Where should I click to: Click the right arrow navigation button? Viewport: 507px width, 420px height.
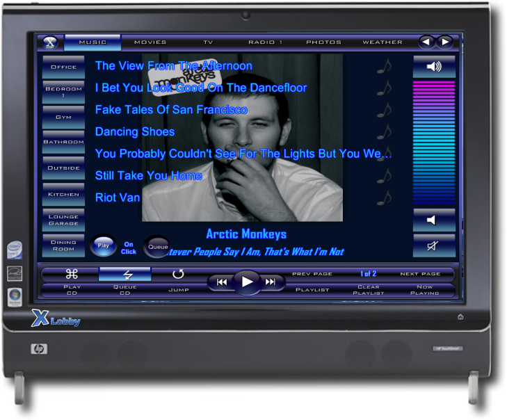445,42
